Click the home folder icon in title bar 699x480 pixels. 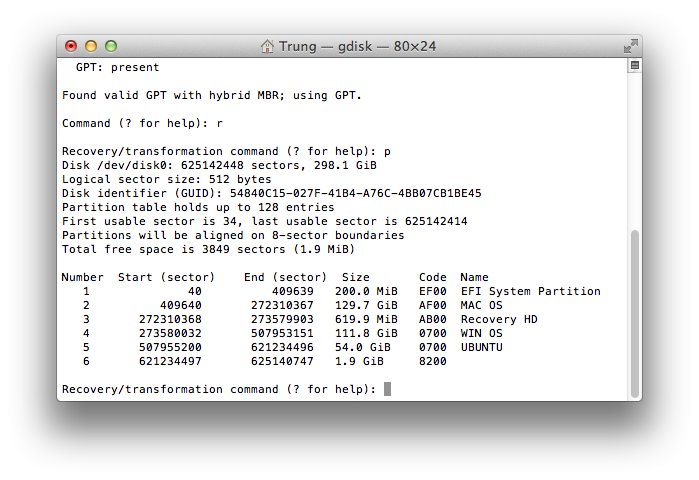(267, 46)
